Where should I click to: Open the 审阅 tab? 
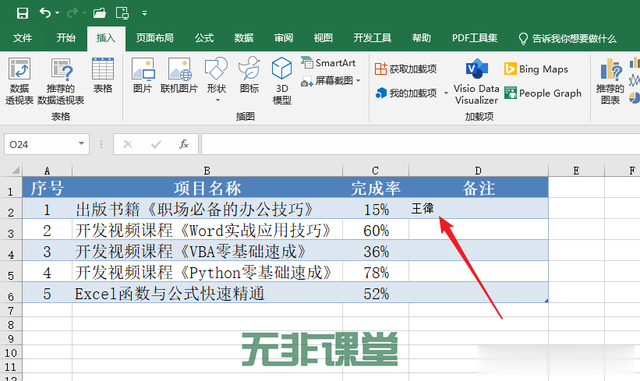pos(283,38)
